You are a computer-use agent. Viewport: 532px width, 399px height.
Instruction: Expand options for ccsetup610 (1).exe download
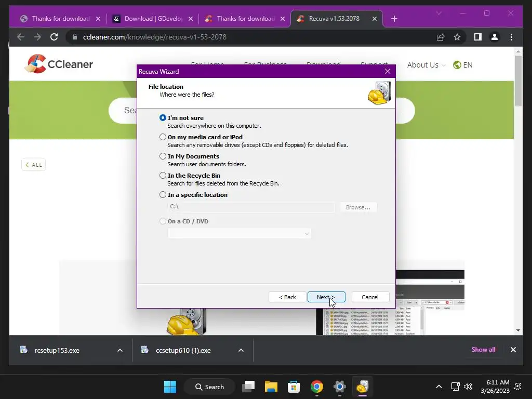click(x=241, y=350)
